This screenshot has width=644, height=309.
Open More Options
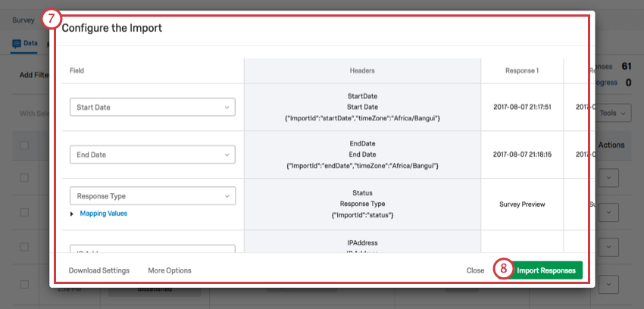pos(170,270)
